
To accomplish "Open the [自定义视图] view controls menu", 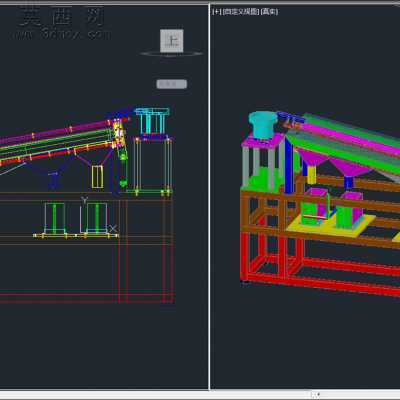I will coord(241,12).
